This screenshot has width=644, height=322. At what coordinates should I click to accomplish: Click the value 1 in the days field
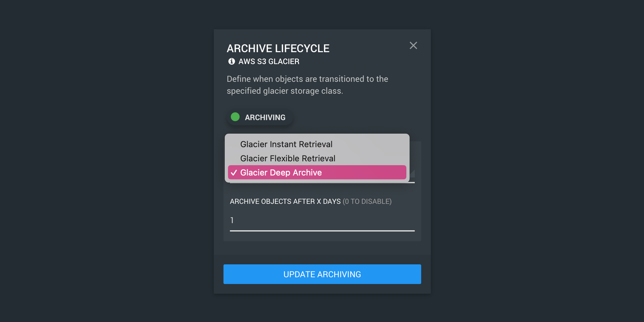click(x=232, y=220)
